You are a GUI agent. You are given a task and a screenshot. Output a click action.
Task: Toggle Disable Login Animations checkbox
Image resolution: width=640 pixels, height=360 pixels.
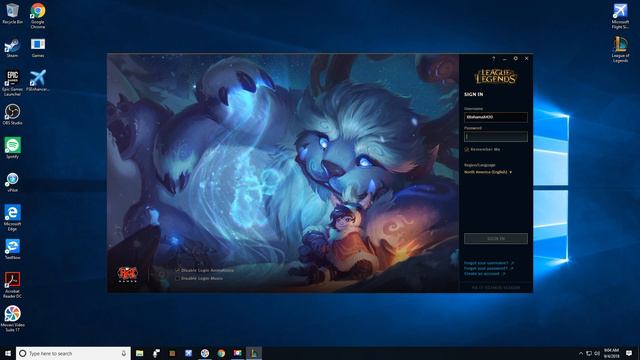(x=177, y=270)
